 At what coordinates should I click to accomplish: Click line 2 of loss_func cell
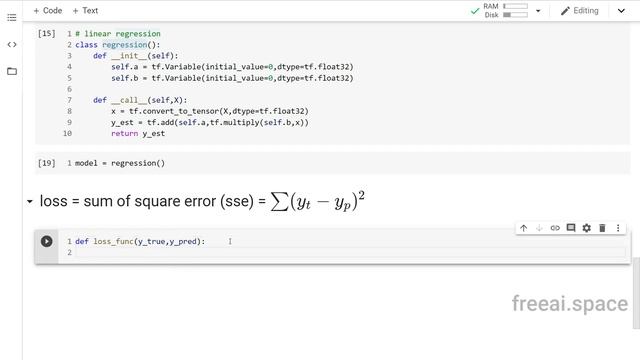350,253
